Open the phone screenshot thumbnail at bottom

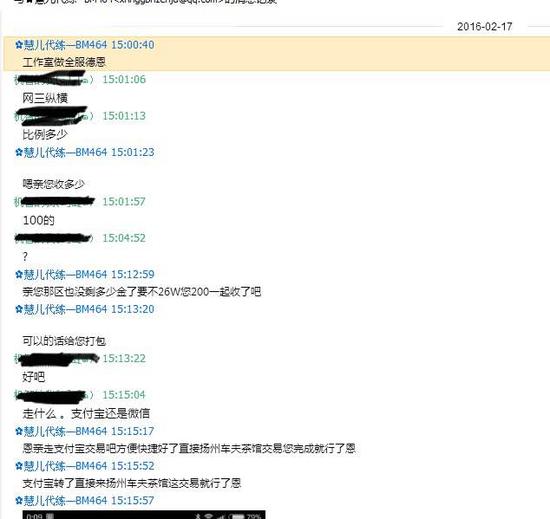(144, 515)
